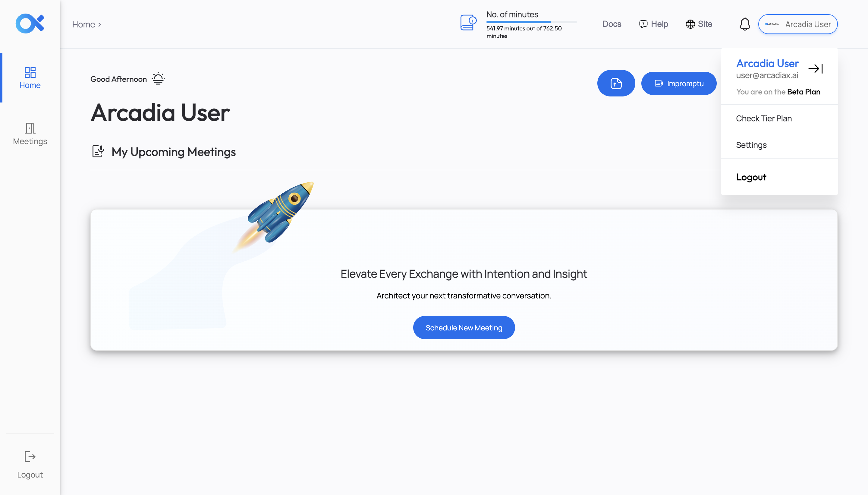Click the notification bell icon

(x=744, y=24)
